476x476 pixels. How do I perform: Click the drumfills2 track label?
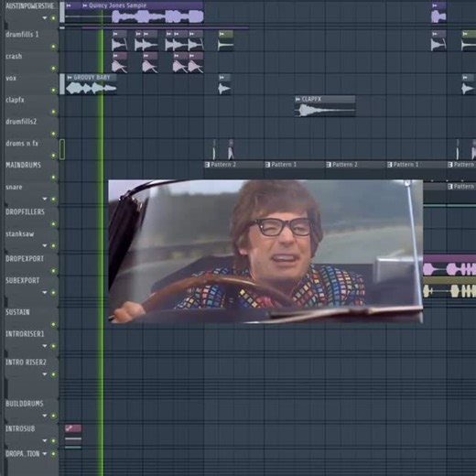pos(21,122)
